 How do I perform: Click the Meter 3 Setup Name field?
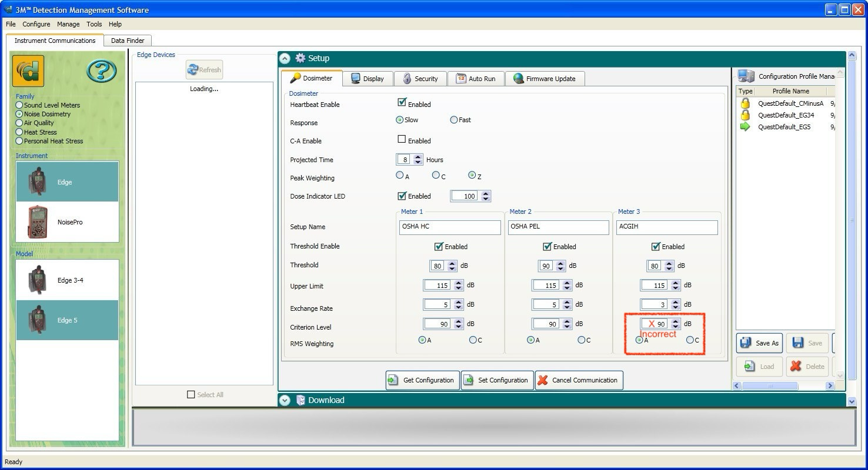667,227
